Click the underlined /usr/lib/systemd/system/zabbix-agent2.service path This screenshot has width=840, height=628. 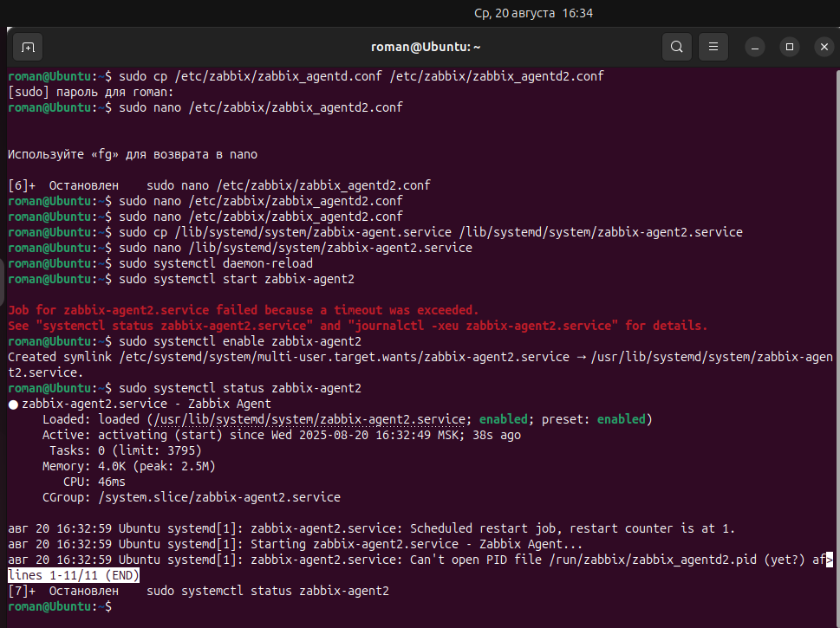coord(309,419)
